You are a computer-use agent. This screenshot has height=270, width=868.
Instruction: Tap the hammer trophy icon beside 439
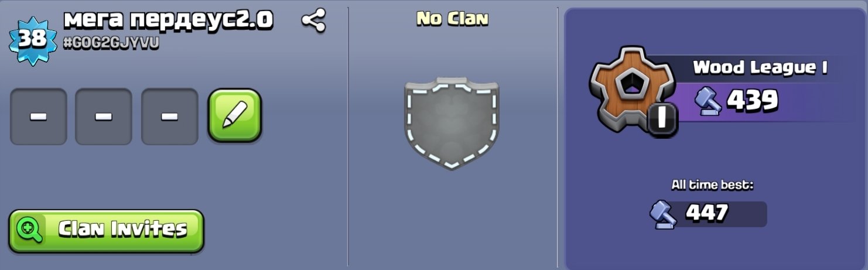[708, 101]
